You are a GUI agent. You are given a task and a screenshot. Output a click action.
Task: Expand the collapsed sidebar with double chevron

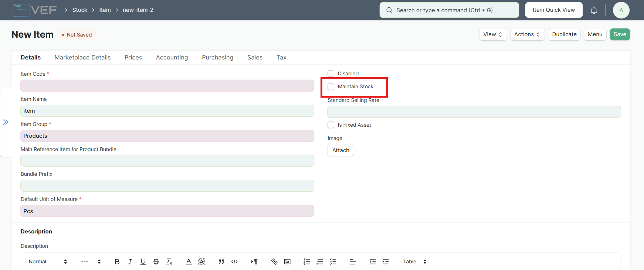point(6,122)
